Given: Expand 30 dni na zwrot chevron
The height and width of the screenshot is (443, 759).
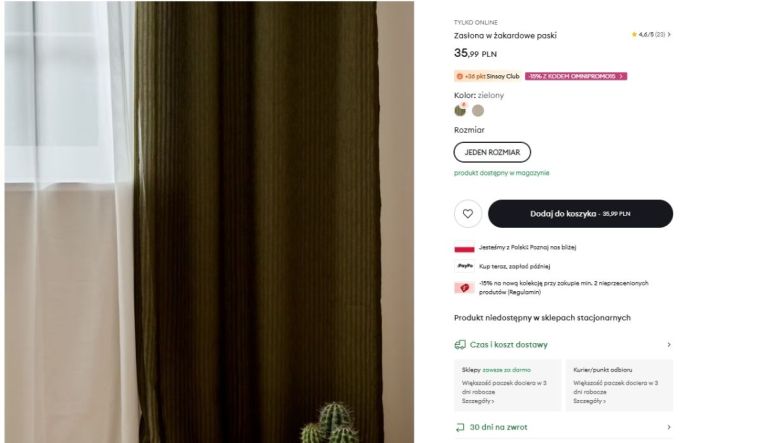Looking at the screenshot, I should (669, 428).
